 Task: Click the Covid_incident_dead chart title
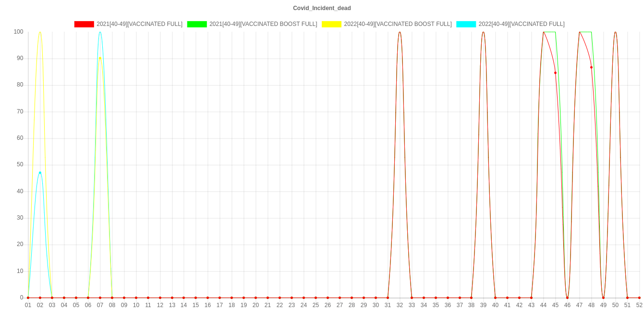point(322,8)
